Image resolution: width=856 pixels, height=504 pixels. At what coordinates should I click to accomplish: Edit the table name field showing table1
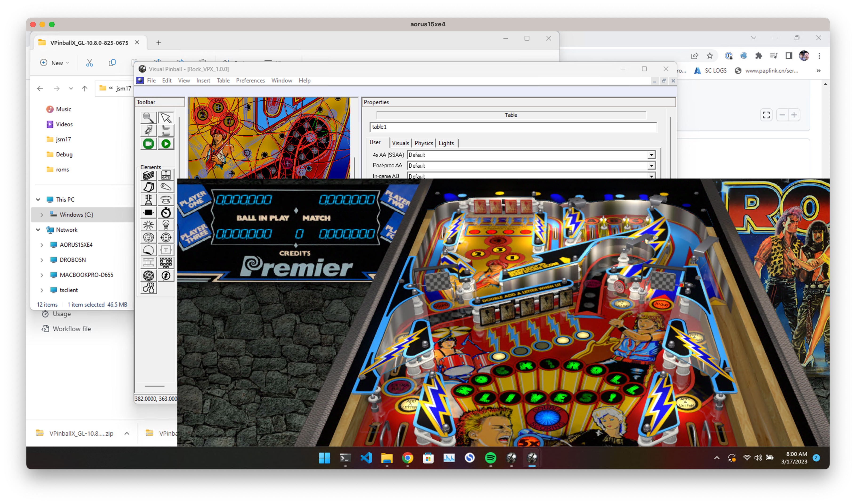click(x=476, y=127)
